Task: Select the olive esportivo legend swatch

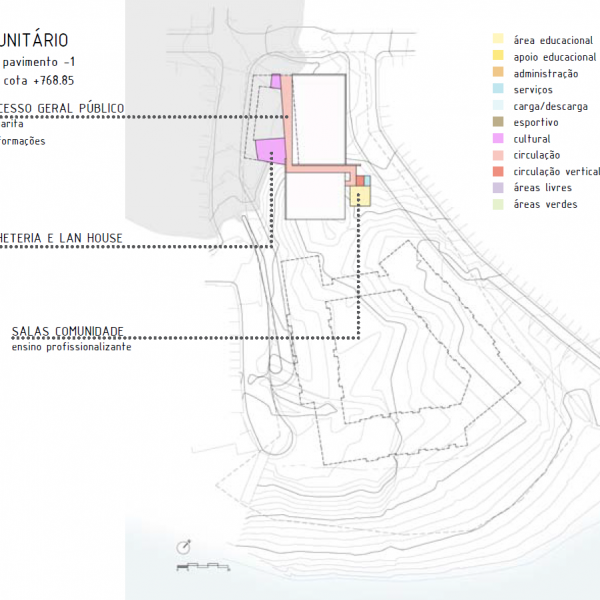Action: (498, 123)
